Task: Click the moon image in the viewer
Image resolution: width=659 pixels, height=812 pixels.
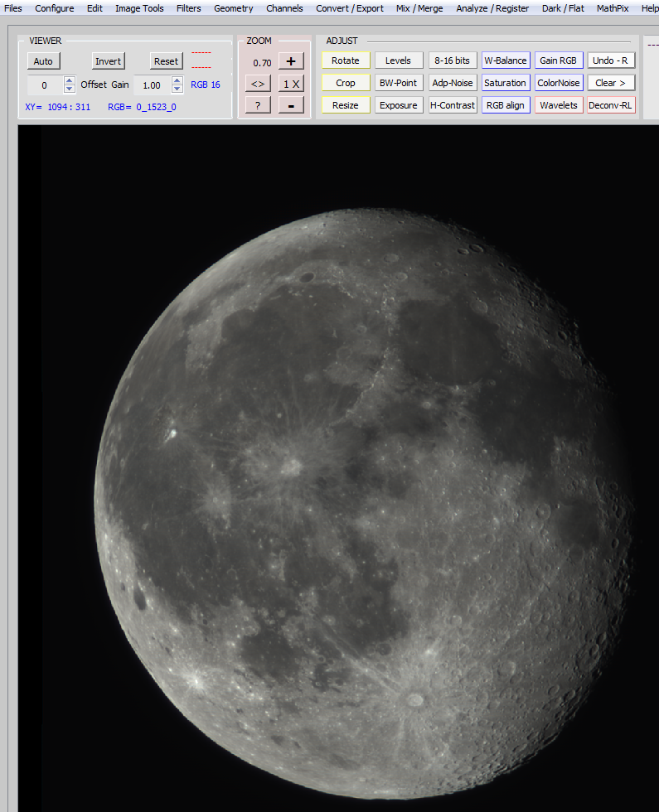Action: click(x=363, y=502)
